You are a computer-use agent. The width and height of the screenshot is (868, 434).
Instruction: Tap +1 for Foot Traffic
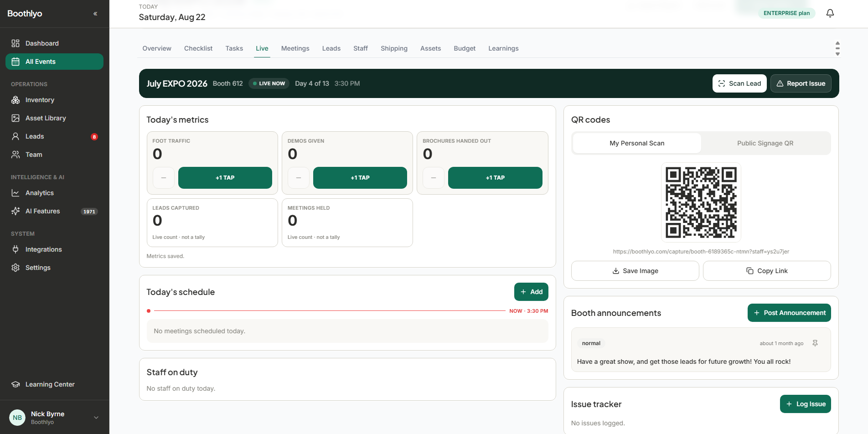225,178
